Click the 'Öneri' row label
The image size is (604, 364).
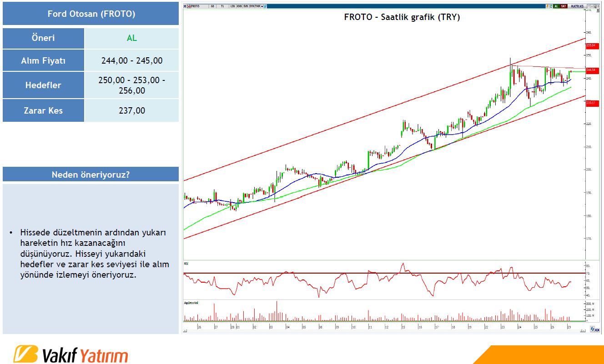pos(43,38)
